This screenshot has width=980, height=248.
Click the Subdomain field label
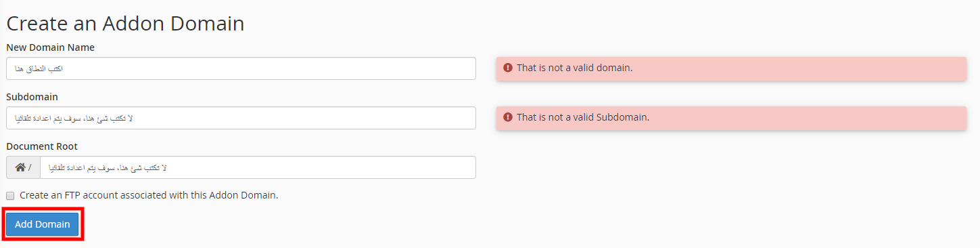pyautogui.click(x=32, y=97)
